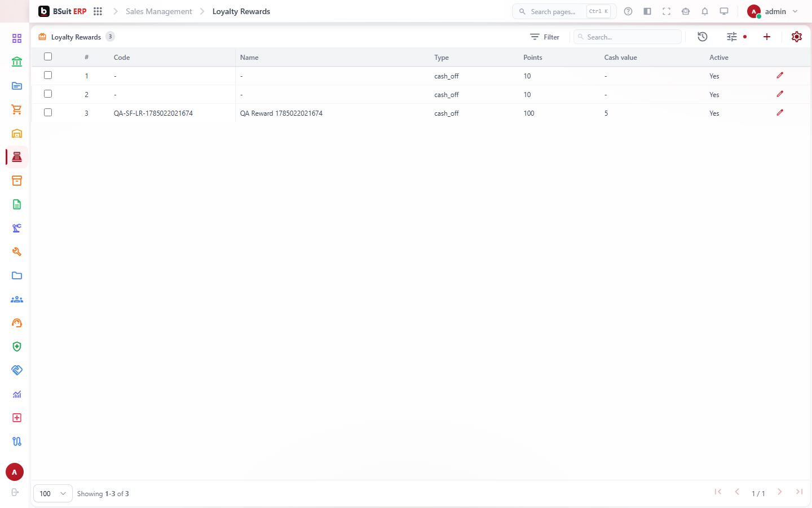
Task: Edit the QA Reward row pencil icon
Action: point(780,112)
